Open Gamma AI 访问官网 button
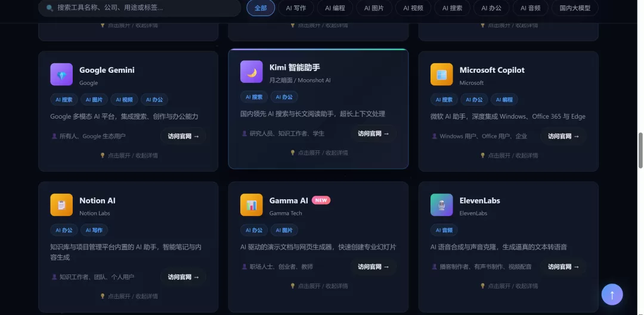The image size is (644, 315). pyautogui.click(x=373, y=267)
